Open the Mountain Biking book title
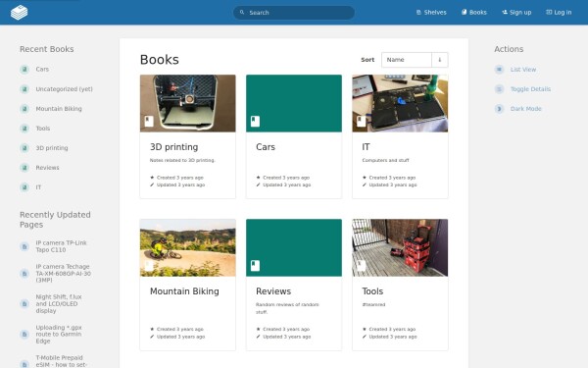Image resolution: width=588 pixels, height=368 pixels. [184, 291]
